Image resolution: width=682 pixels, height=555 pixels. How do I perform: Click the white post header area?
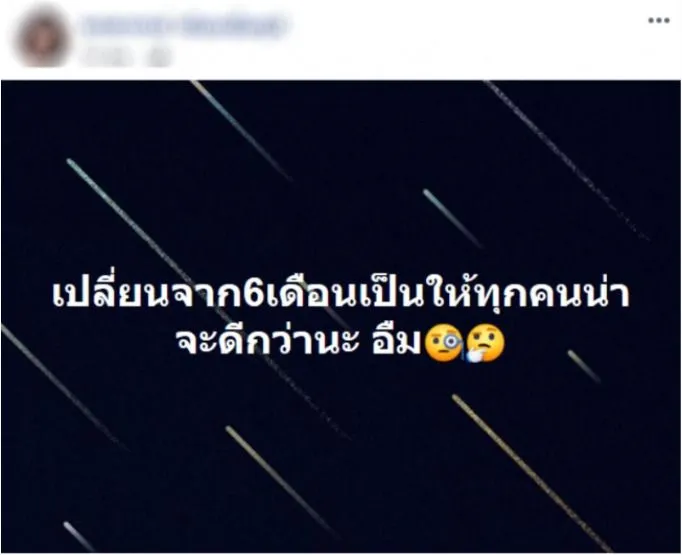tap(341, 40)
